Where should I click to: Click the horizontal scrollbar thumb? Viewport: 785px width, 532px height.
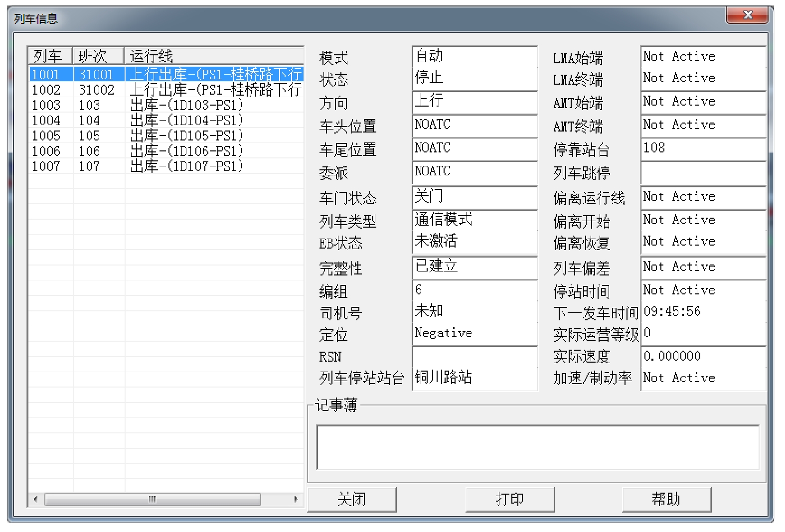[152, 499]
